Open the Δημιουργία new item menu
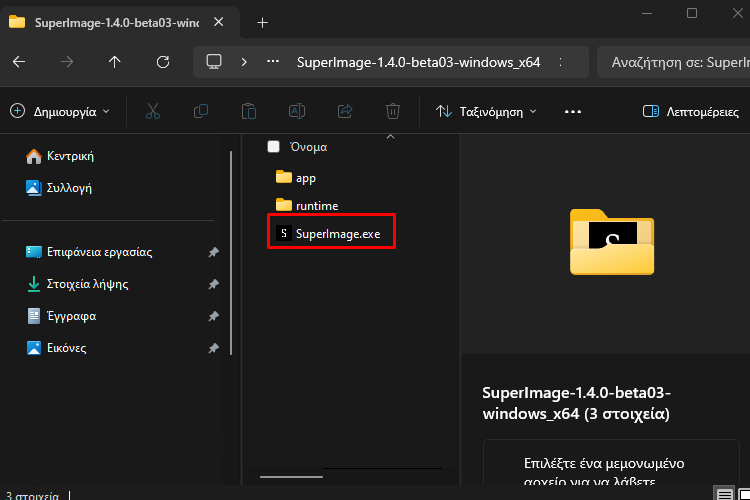The width and height of the screenshot is (750, 500). coord(60,111)
